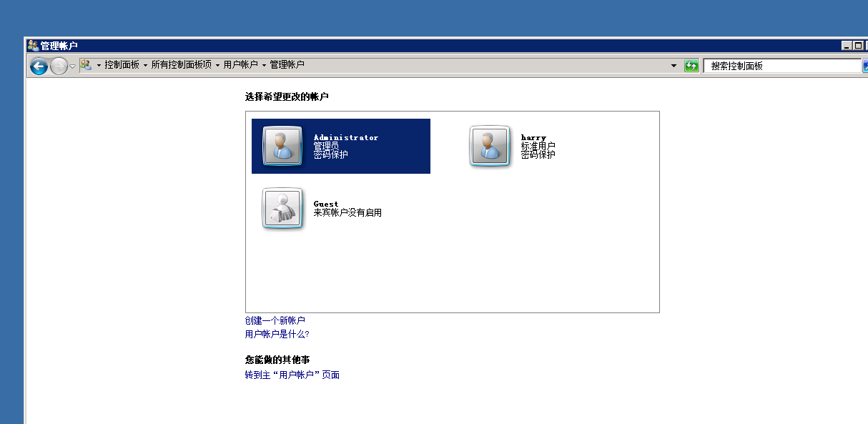
Task: Expand dropdown arrow before 所有控制面板项
Action: 145,65
